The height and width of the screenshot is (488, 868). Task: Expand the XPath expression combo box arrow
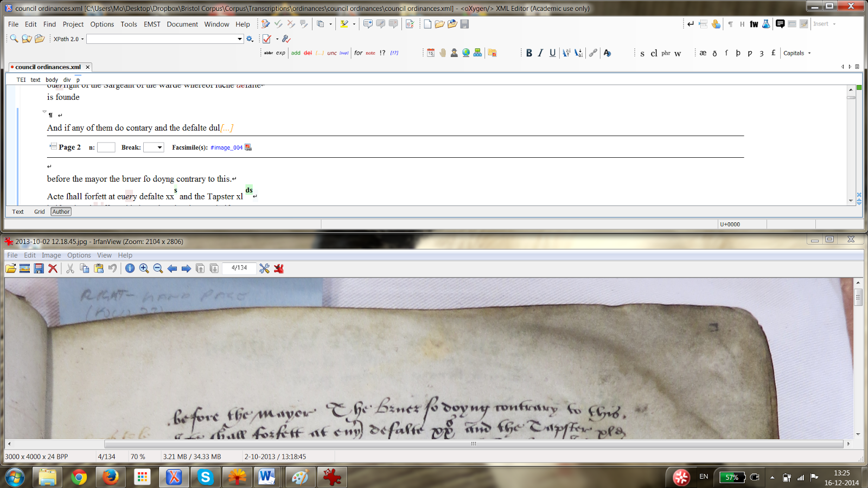(239, 39)
